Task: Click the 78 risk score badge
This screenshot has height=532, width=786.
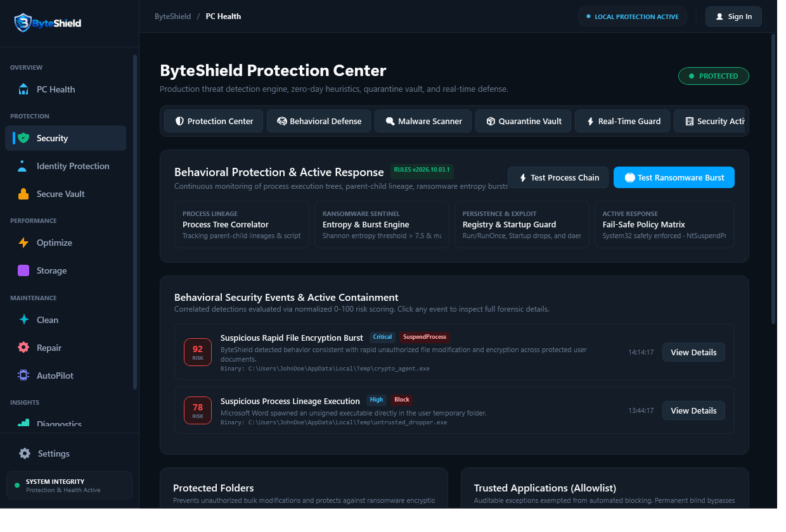Action: click(198, 410)
